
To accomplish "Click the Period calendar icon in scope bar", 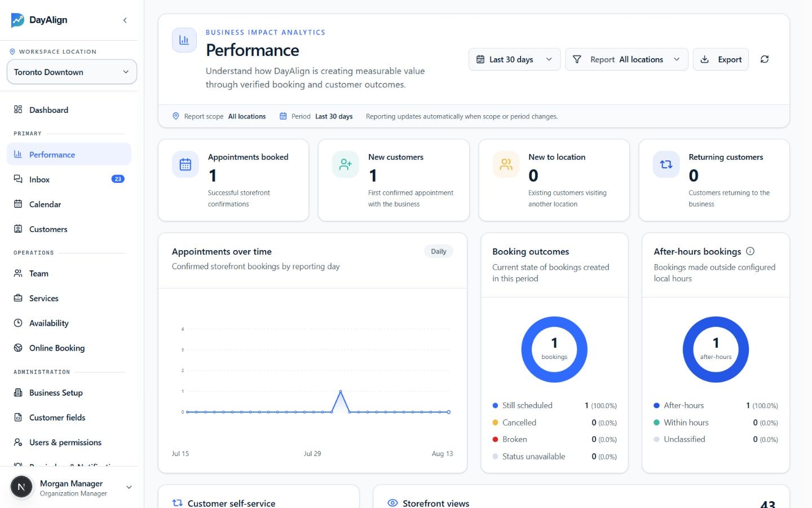I will click(x=283, y=116).
